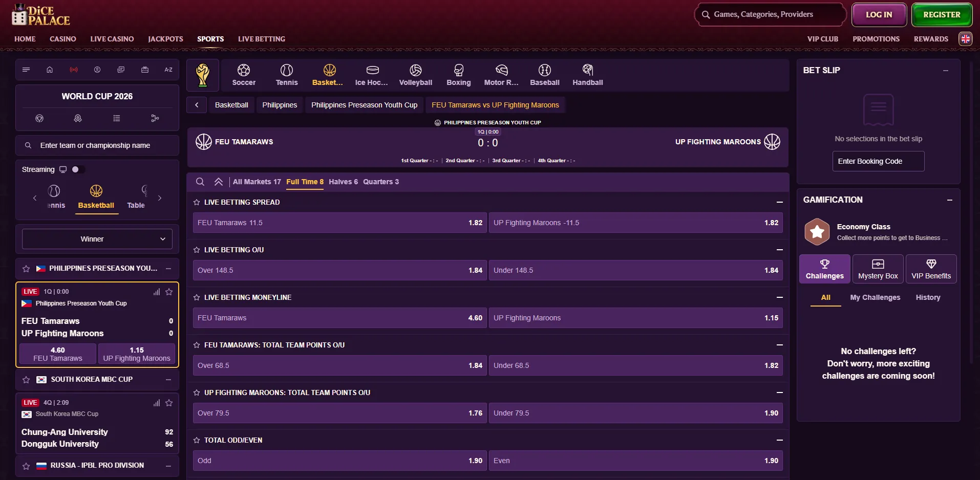Screen dimensions: 980x480
Task: Open the Promotions link
Action: click(x=876, y=39)
